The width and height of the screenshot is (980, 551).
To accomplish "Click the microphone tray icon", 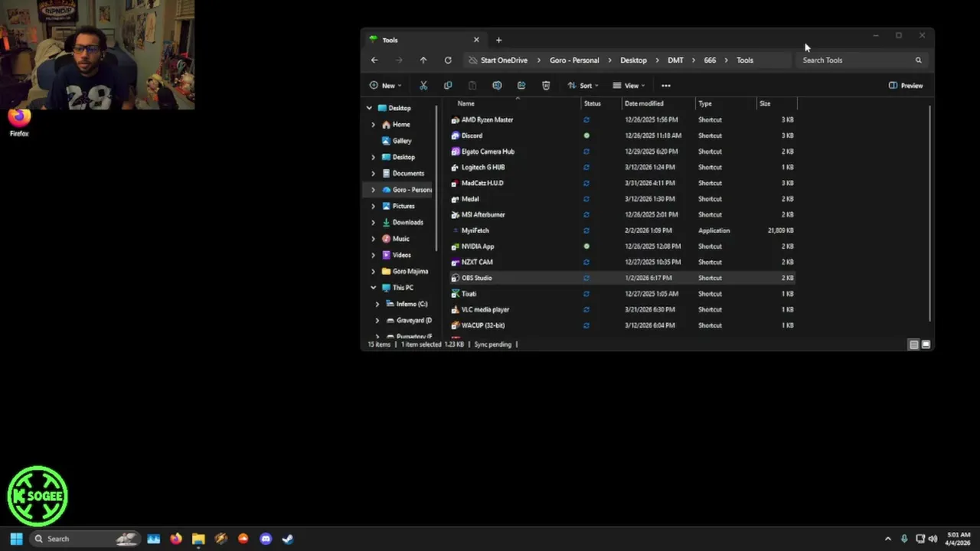I will click(904, 539).
